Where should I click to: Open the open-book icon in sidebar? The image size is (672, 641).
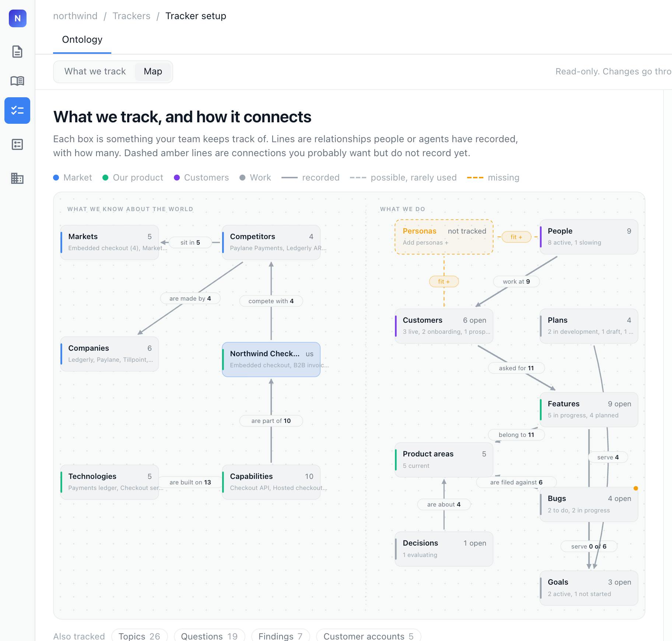(17, 81)
